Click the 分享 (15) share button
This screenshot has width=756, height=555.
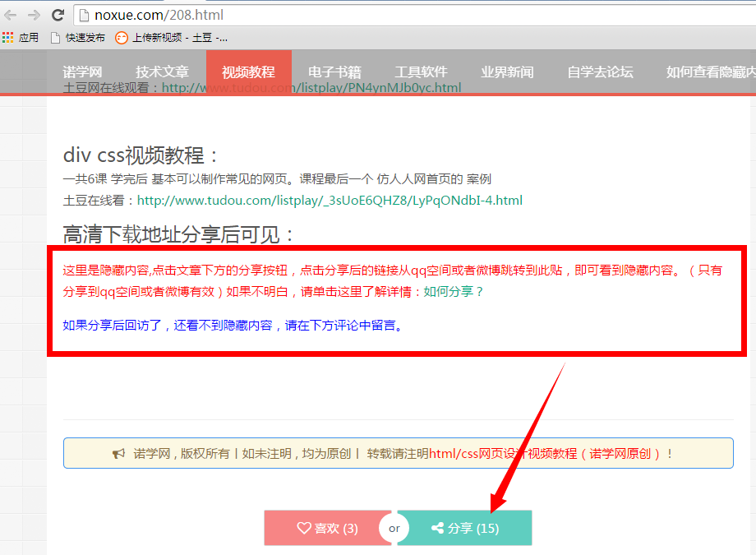pyautogui.click(x=465, y=528)
